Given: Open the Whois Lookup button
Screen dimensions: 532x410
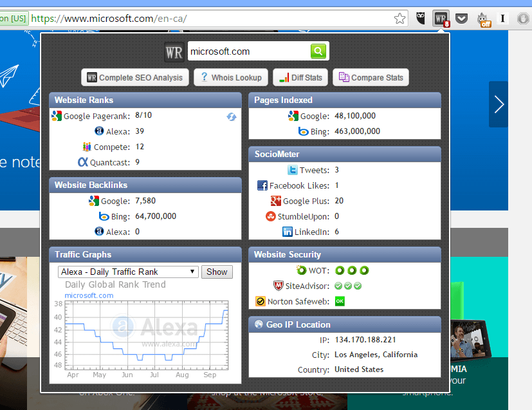Looking at the screenshot, I should (231, 78).
